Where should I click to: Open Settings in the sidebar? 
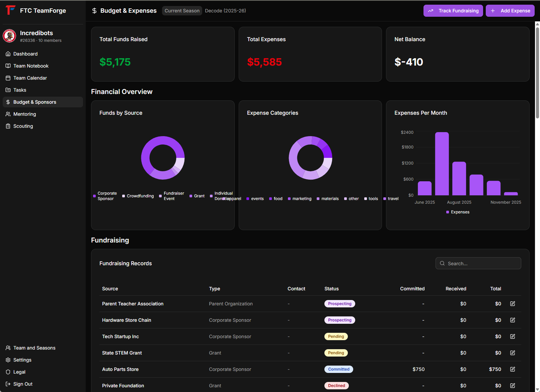click(x=22, y=360)
